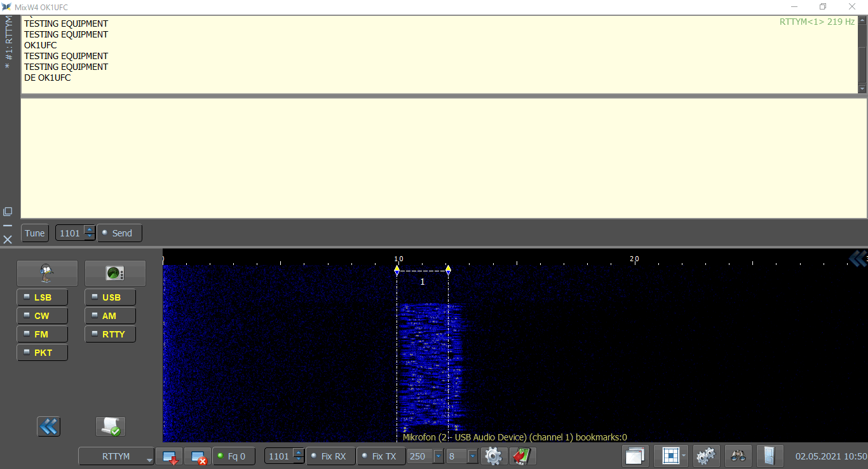Click the binoculars icon in the bottom toolbar
Viewport: 868px width, 469px height.
pos(738,456)
